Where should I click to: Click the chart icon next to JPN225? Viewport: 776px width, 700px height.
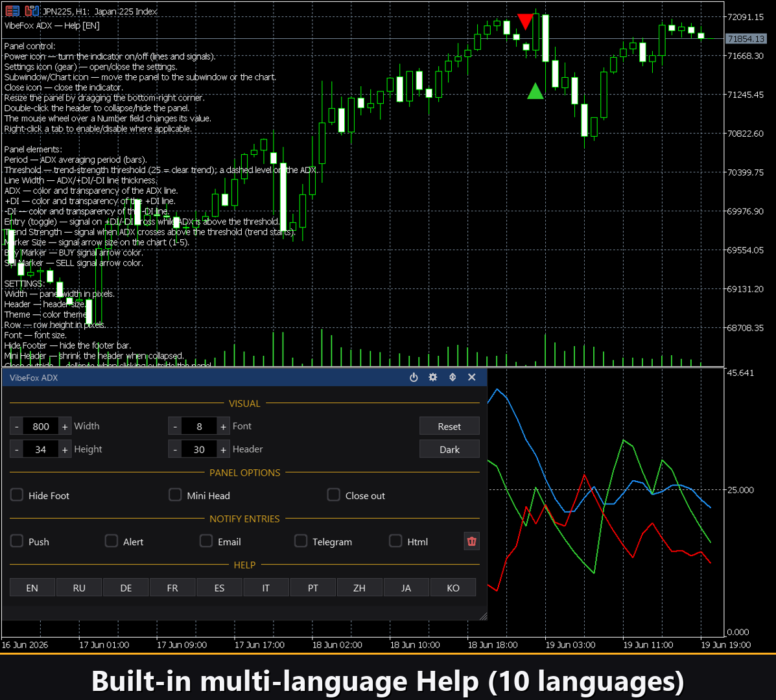32,10
